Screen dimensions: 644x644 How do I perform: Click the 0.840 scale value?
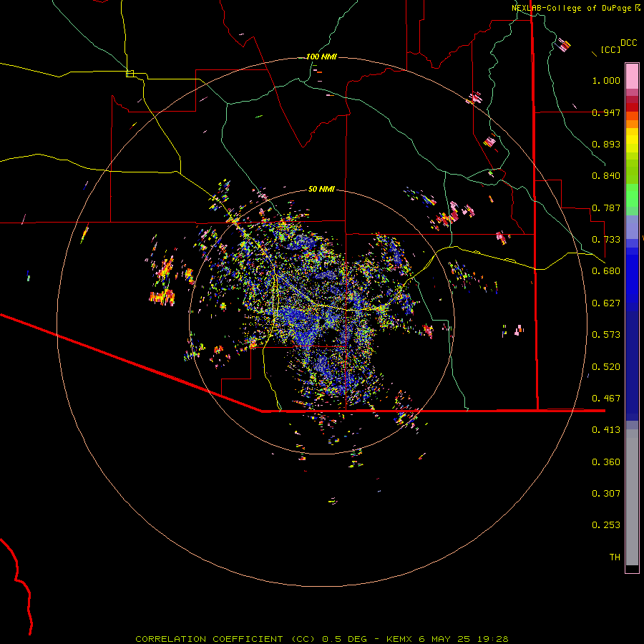[606, 176]
